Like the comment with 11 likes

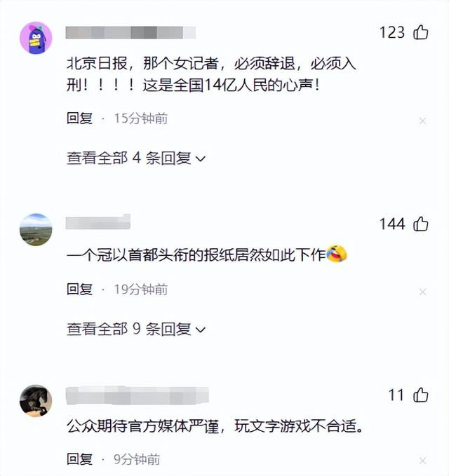pyautogui.click(x=421, y=395)
